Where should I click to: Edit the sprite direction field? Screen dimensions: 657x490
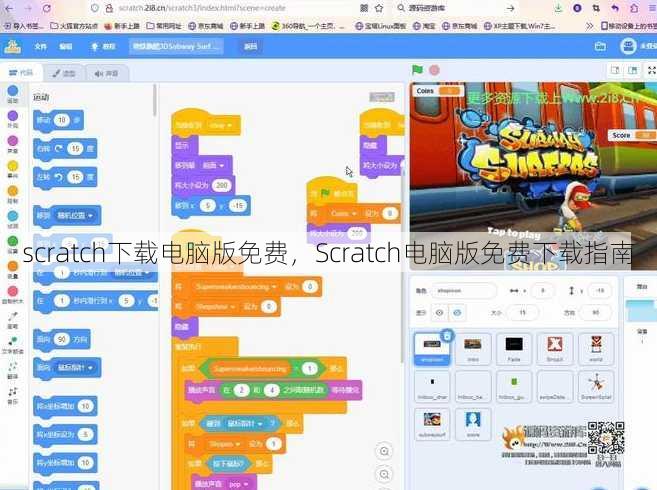[595, 313]
